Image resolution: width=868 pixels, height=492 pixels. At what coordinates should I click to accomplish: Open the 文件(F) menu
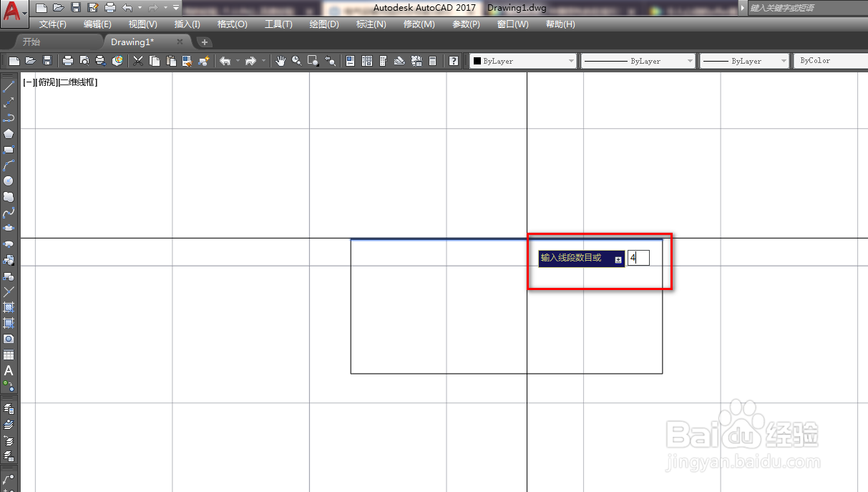point(53,24)
